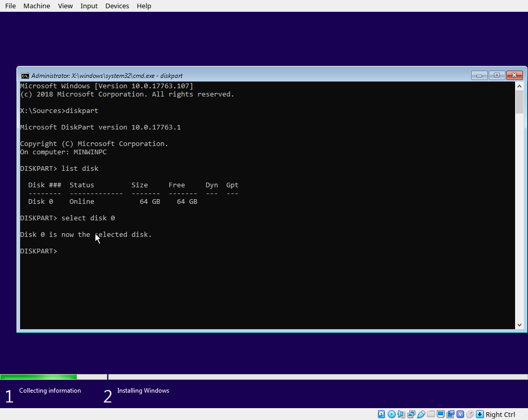The image size is (528, 420).
Task: Open the Machine menu
Action: [x=37, y=6]
